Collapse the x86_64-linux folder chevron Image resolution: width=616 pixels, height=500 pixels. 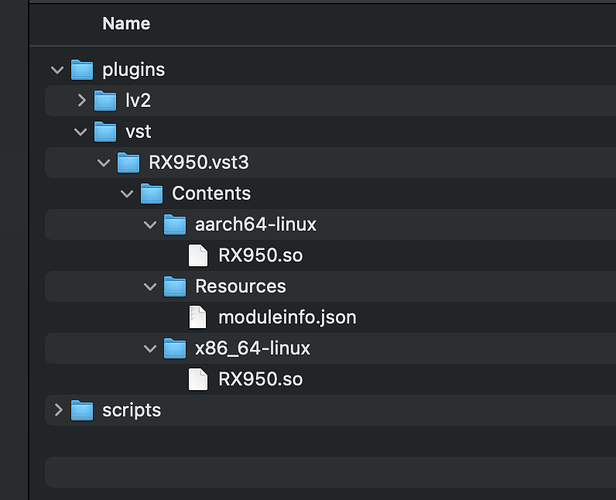(x=150, y=348)
